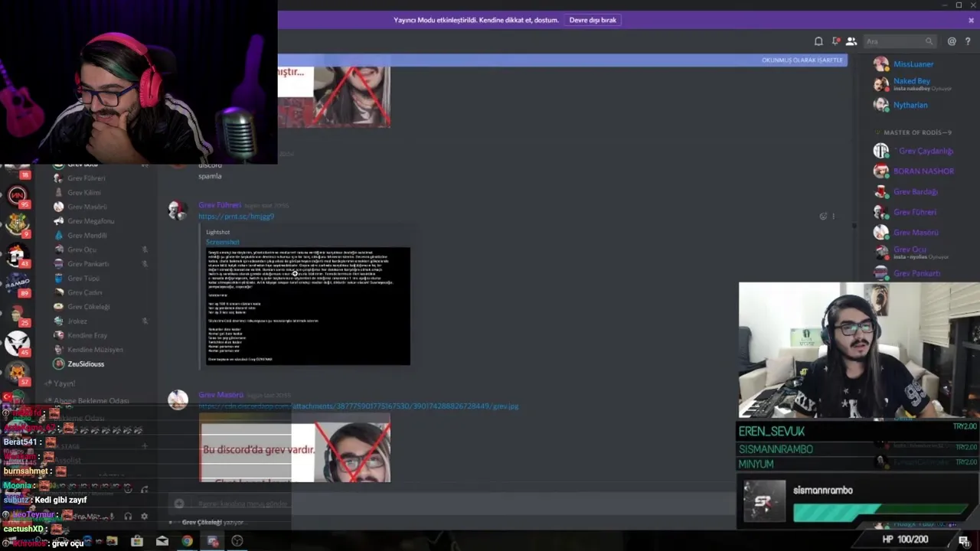Toggle the member list icon
Screen dimensions: 980x551
pyautogui.click(x=851, y=41)
